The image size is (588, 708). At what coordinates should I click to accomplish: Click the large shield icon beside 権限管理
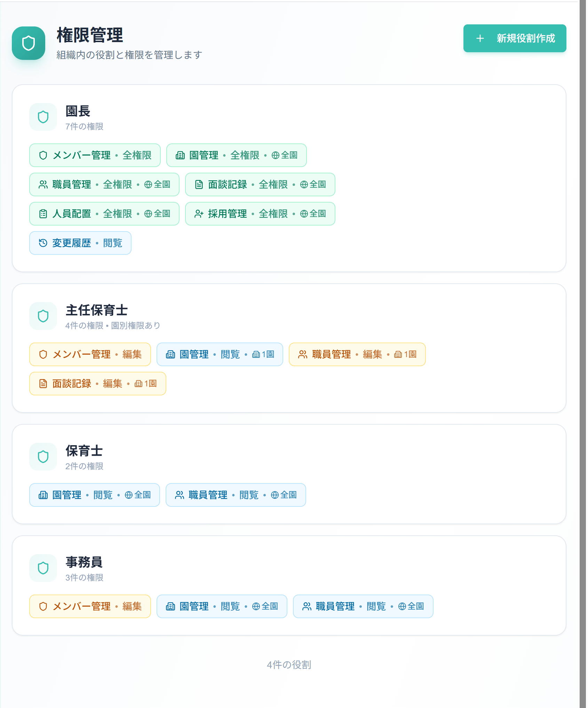point(29,43)
